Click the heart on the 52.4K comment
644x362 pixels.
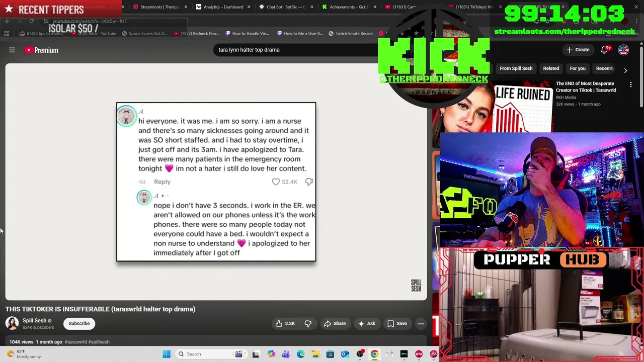coord(276,182)
